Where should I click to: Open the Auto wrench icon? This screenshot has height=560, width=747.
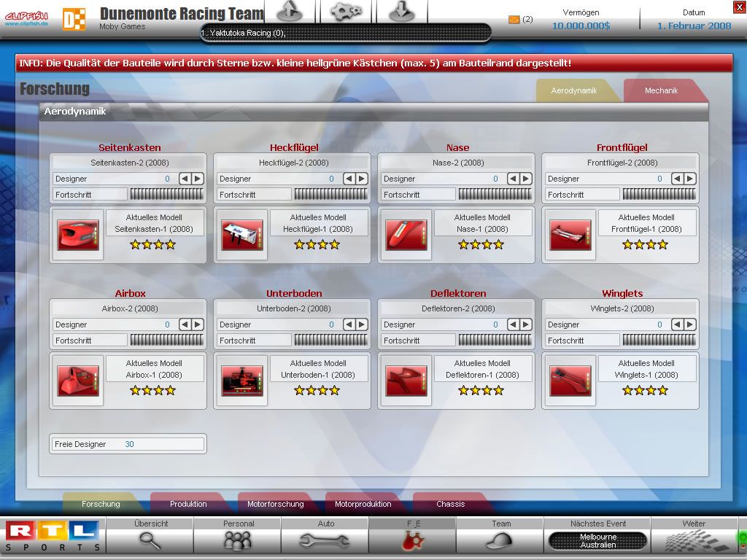(325, 540)
